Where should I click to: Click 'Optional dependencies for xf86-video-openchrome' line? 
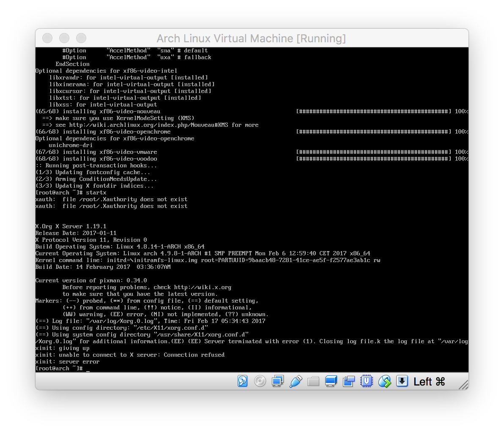coord(115,139)
